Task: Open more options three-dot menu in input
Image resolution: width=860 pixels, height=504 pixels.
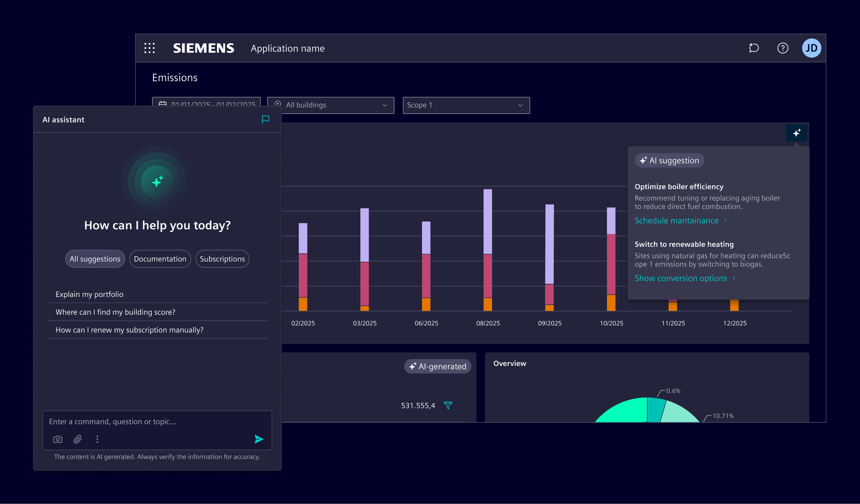Action: pyautogui.click(x=97, y=439)
